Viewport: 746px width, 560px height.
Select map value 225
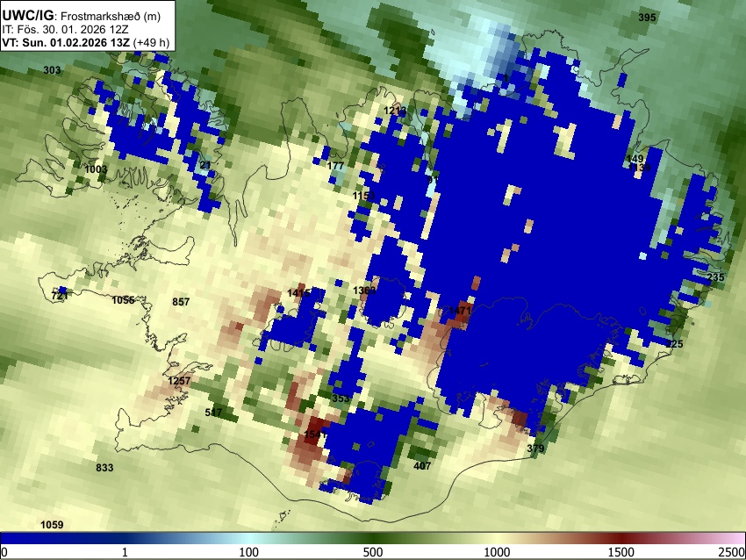pos(674,344)
